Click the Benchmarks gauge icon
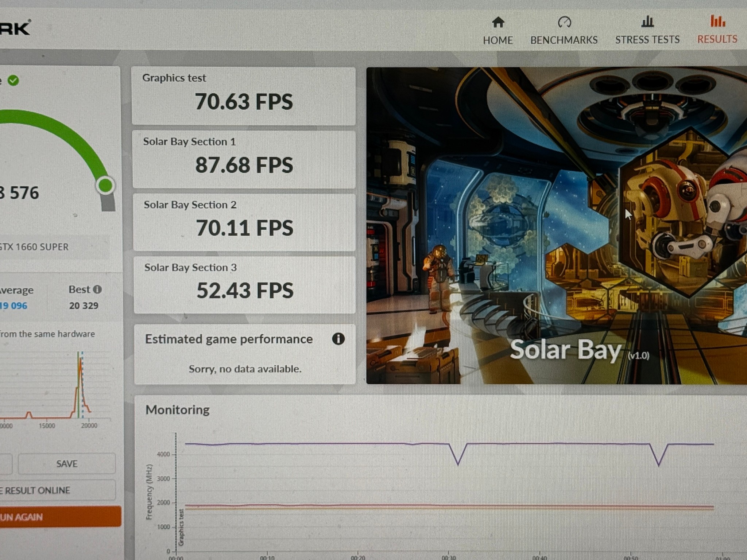The height and width of the screenshot is (560, 747). (564, 22)
